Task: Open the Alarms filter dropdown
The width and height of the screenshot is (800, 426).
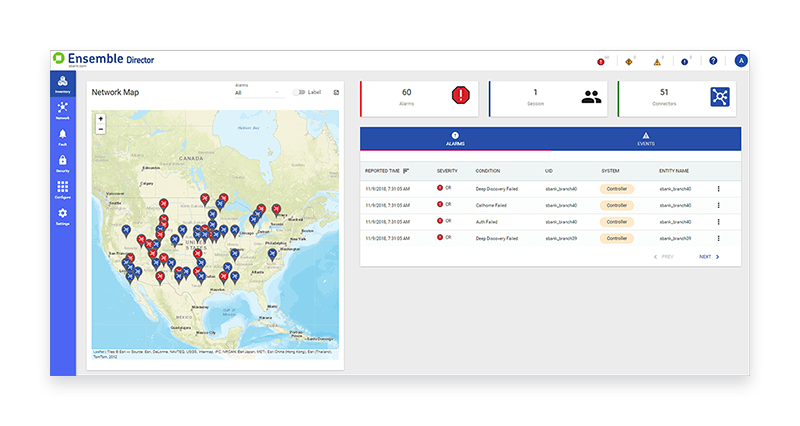Action: [x=257, y=93]
